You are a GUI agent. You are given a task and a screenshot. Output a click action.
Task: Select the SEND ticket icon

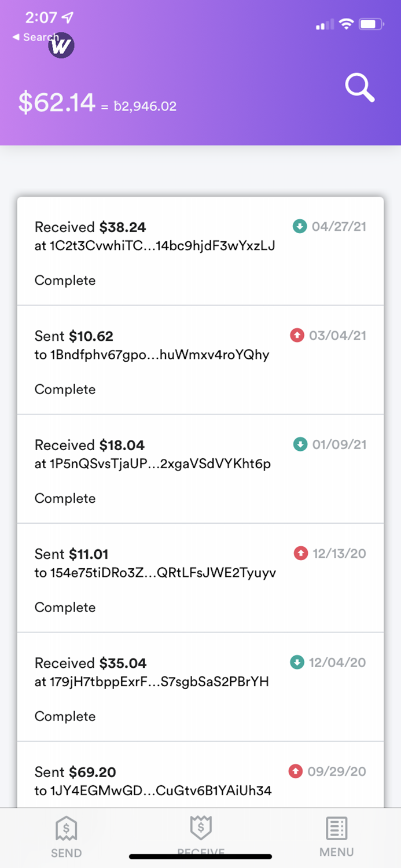[66, 829]
